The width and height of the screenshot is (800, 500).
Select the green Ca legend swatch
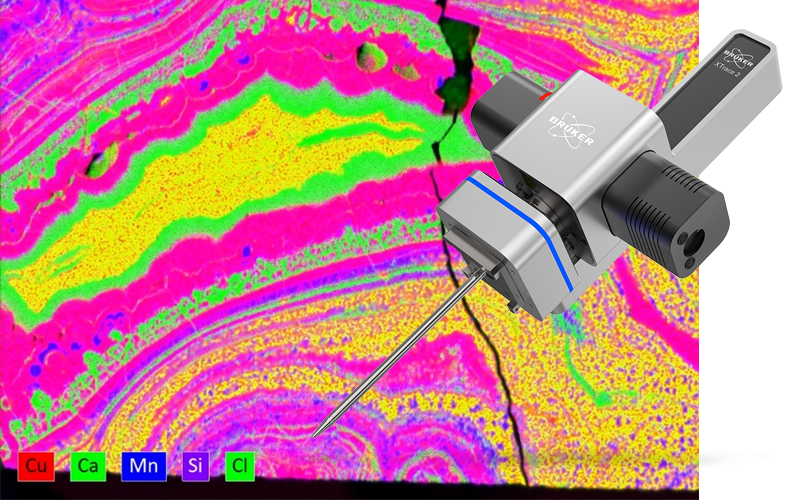point(88,466)
